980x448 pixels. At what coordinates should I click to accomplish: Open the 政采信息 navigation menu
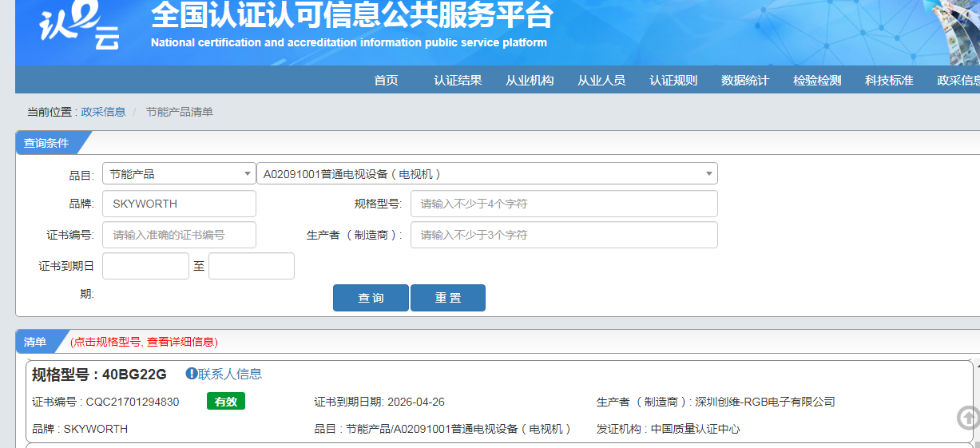point(958,80)
